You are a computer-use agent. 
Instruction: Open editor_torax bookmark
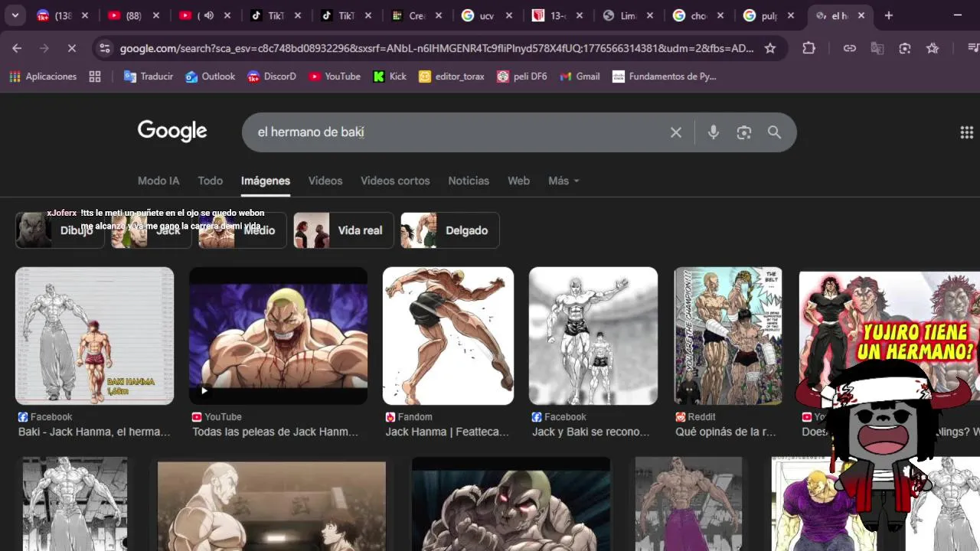452,77
